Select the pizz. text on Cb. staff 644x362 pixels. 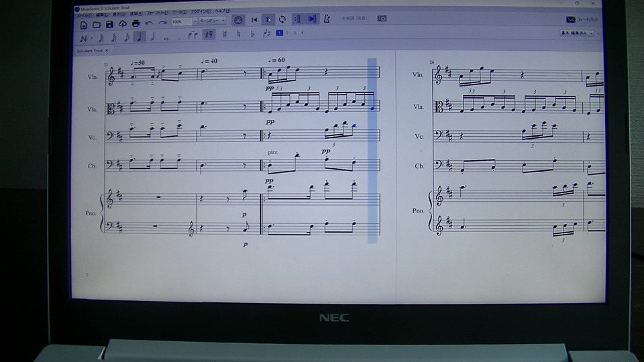point(273,152)
